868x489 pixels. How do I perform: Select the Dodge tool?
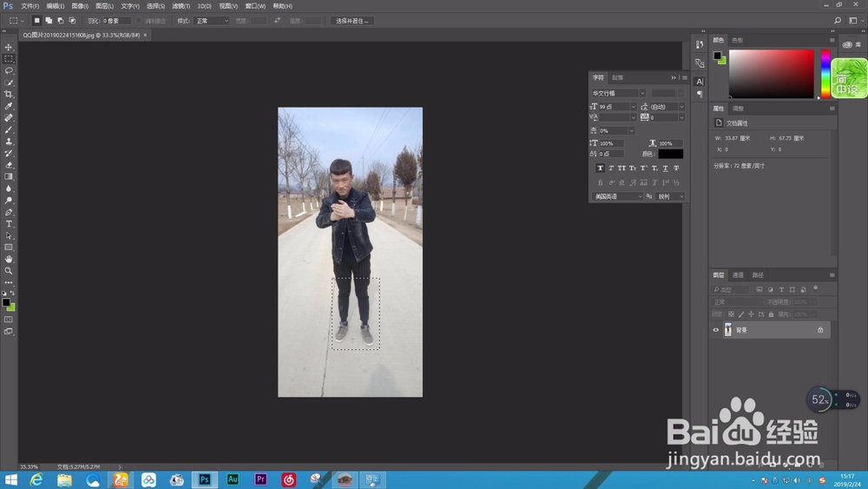[9, 201]
